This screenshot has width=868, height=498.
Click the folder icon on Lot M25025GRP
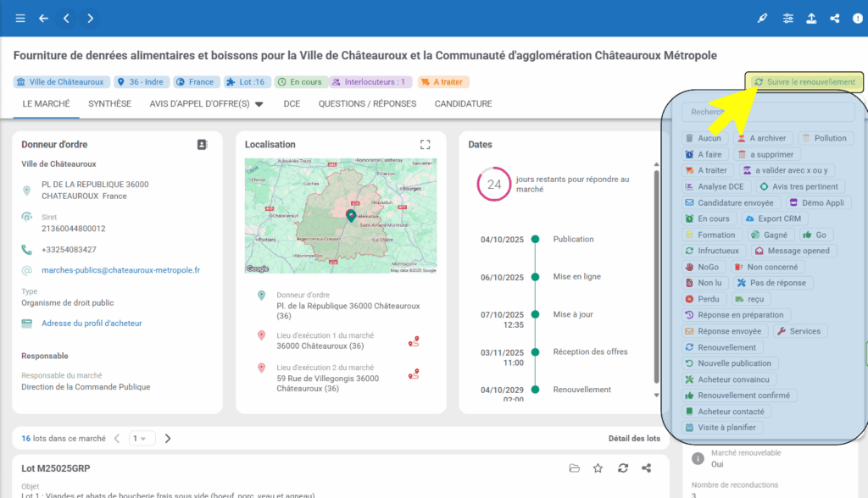(574, 468)
